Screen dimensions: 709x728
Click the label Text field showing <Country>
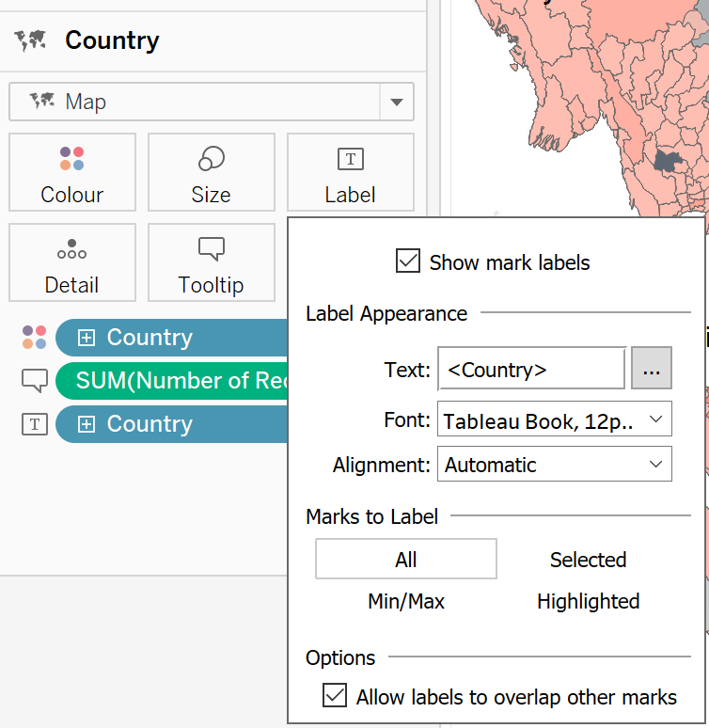(531, 370)
